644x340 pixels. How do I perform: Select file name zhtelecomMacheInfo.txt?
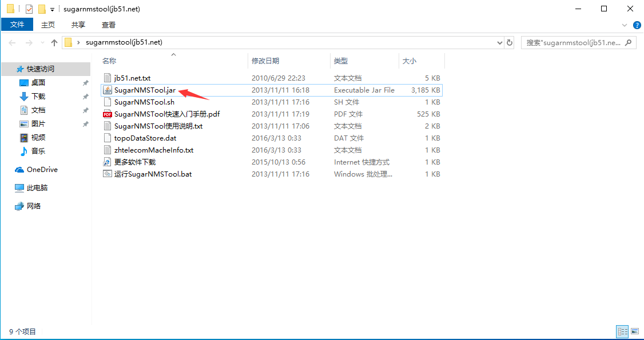coord(154,150)
